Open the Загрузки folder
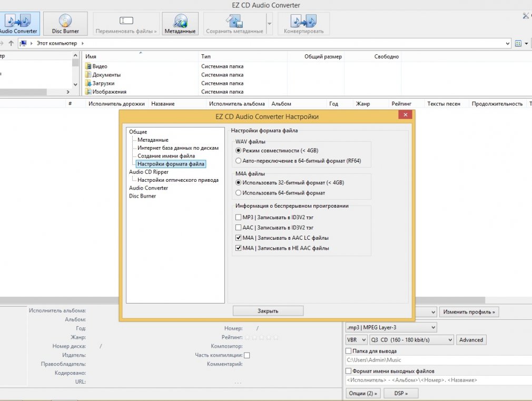532x401 pixels. click(x=100, y=83)
